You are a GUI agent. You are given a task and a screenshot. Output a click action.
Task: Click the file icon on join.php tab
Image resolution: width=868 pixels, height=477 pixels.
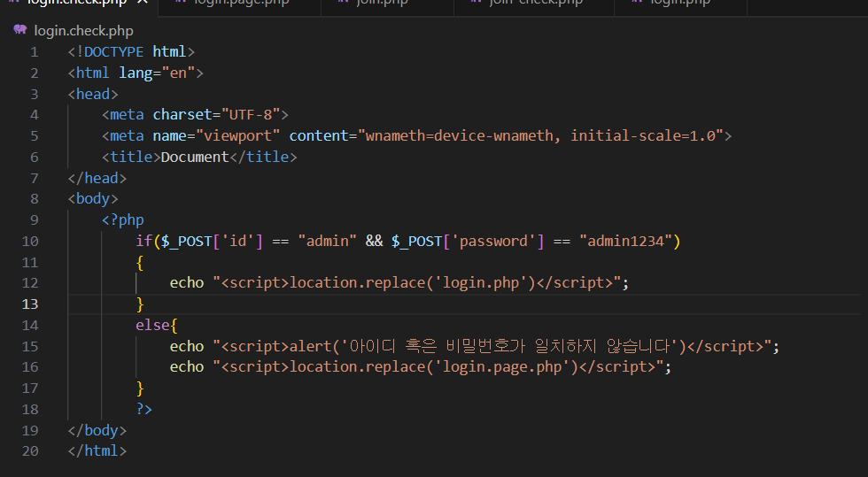[x=344, y=3]
